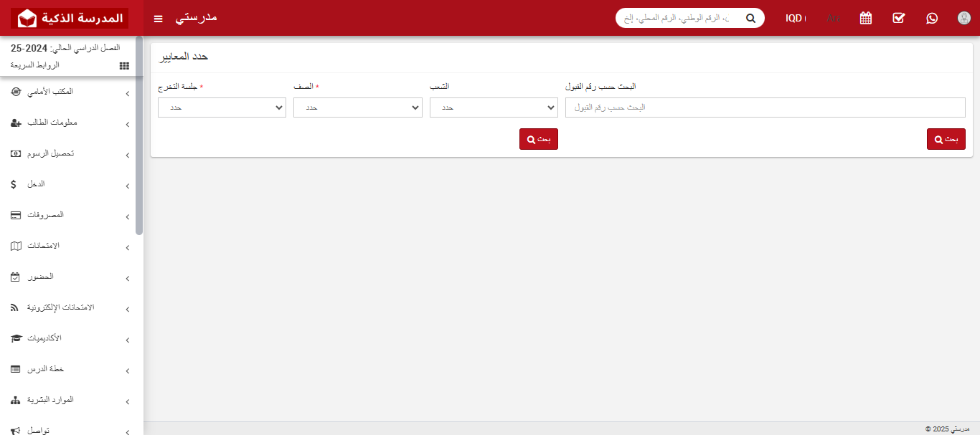Expand the الشعب section dropdown
Viewport: 980px width, 435px height.
[493, 107]
